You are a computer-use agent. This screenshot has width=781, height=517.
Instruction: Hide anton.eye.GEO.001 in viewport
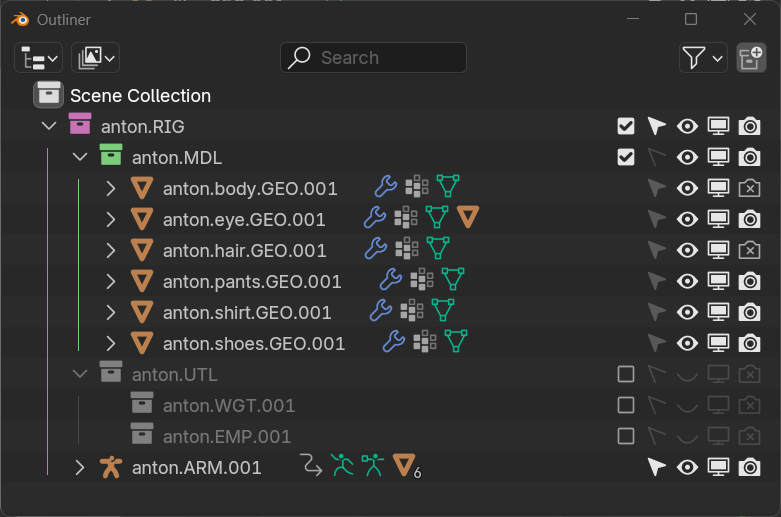coord(687,220)
